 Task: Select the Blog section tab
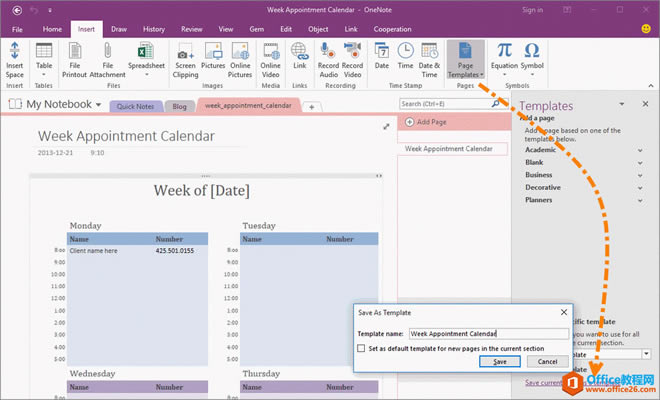tap(179, 106)
